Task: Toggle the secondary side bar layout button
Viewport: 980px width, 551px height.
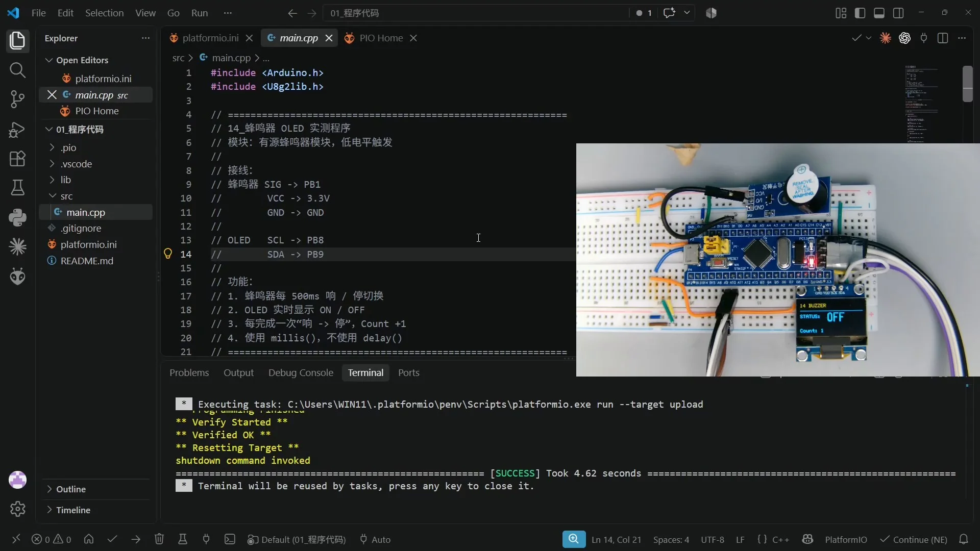Action: click(x=898, y=13)
